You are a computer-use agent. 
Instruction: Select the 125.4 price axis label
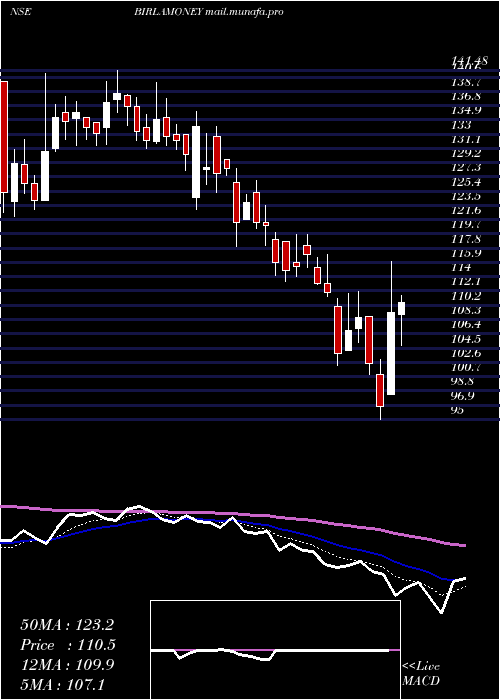[x=466, y=182]
